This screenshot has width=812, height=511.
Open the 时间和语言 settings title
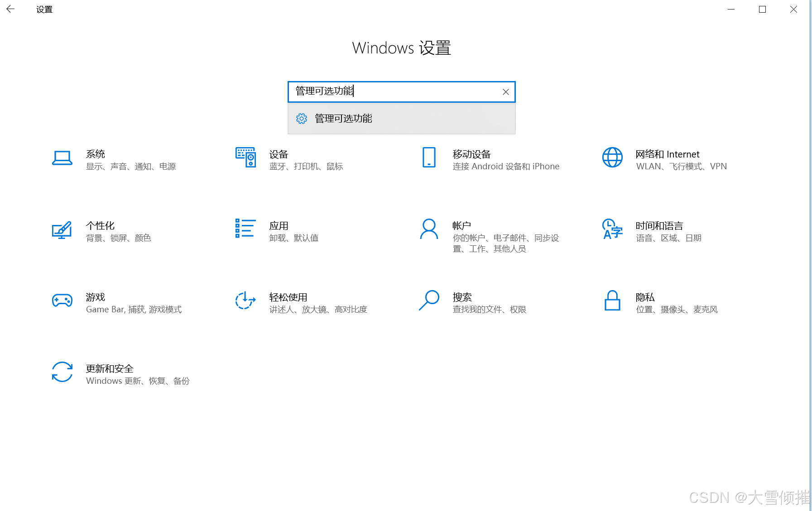(x=659, y=225)
